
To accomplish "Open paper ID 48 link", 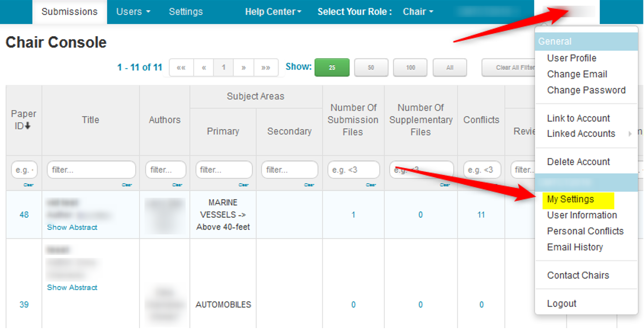I will 24,215.
